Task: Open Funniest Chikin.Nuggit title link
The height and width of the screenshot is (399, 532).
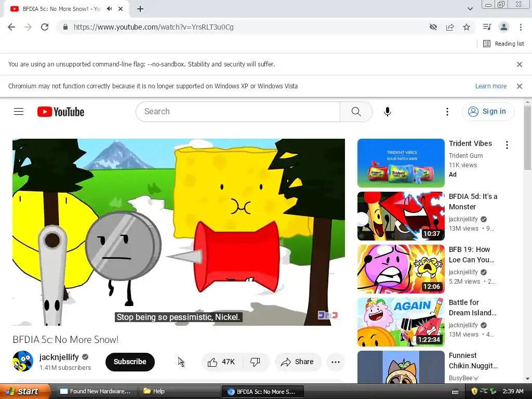Action: coord(473,361)
